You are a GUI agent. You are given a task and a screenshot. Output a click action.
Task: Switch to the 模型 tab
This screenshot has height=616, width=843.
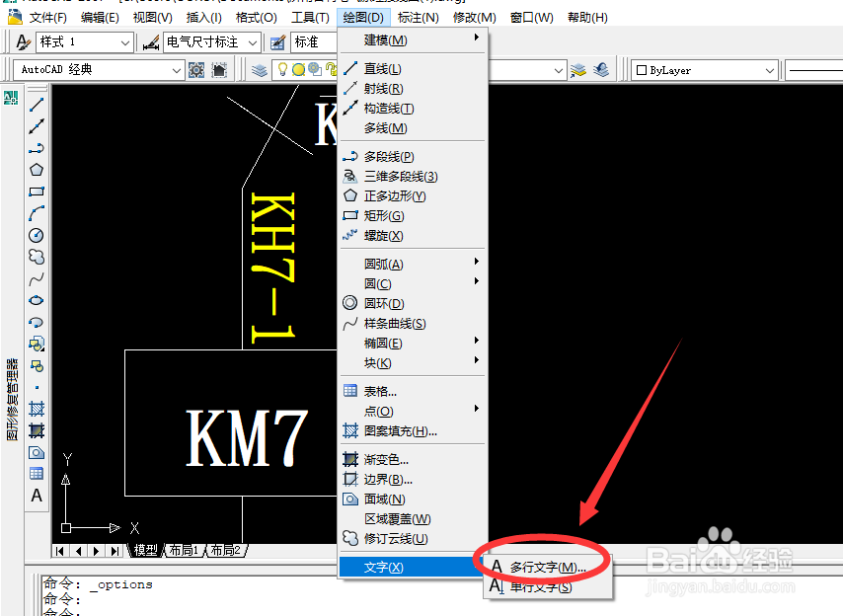(145, 551)
